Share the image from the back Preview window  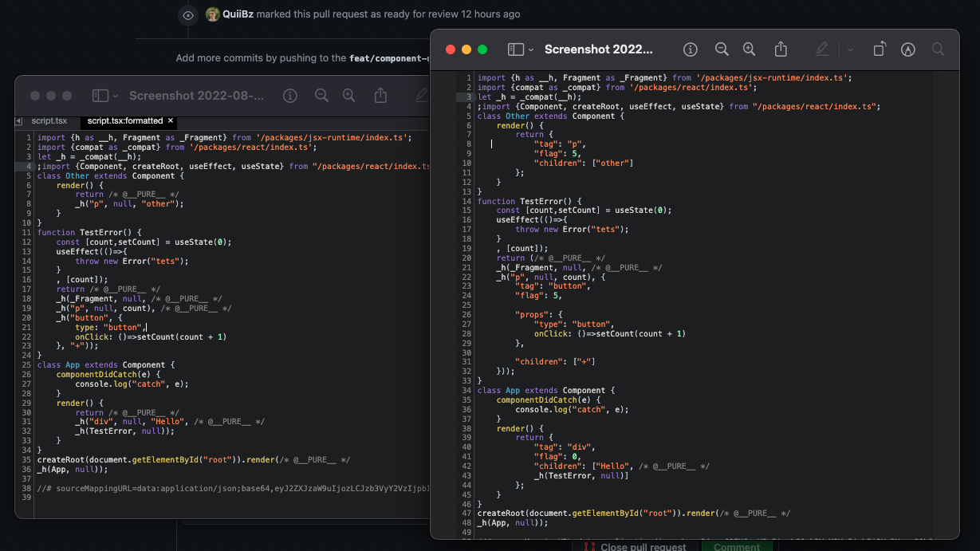coord(380,96)
